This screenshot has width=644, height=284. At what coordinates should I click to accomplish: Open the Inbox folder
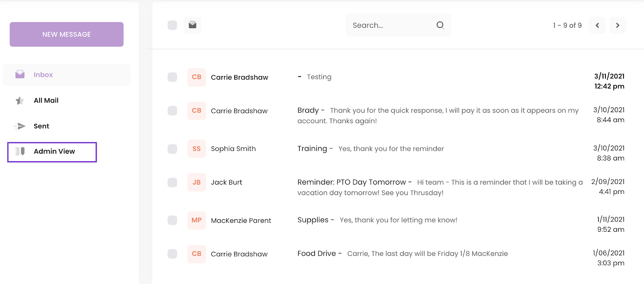pyautogui.click(x=66, y=75)
